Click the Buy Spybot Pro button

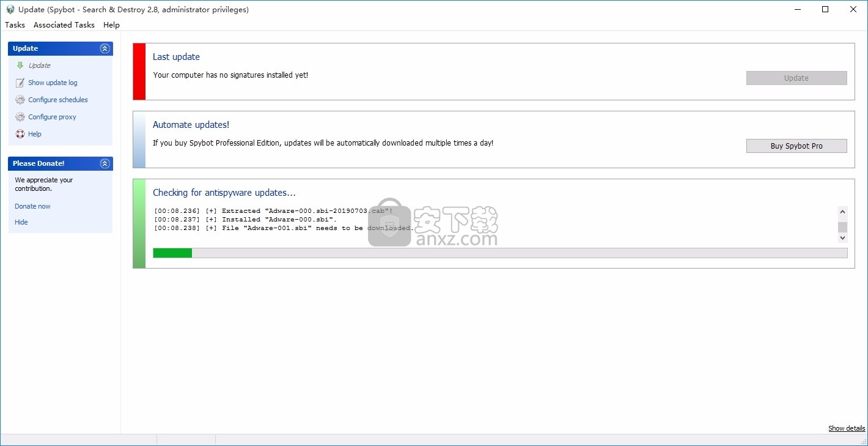pos(796,146)
